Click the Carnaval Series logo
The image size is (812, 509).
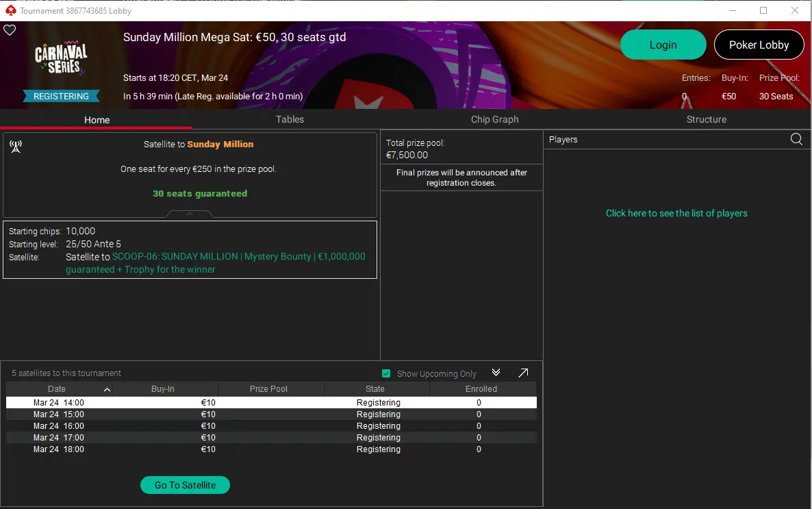click(61, 57)
